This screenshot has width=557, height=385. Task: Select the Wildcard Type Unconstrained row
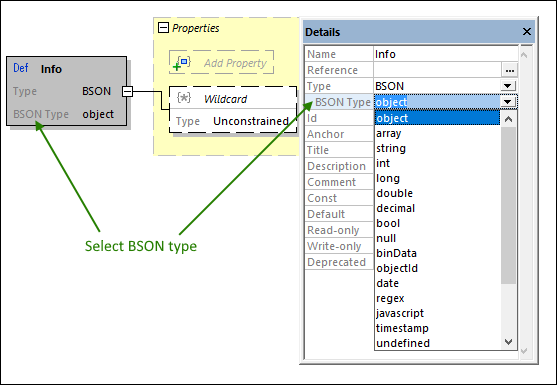[233, 121]
